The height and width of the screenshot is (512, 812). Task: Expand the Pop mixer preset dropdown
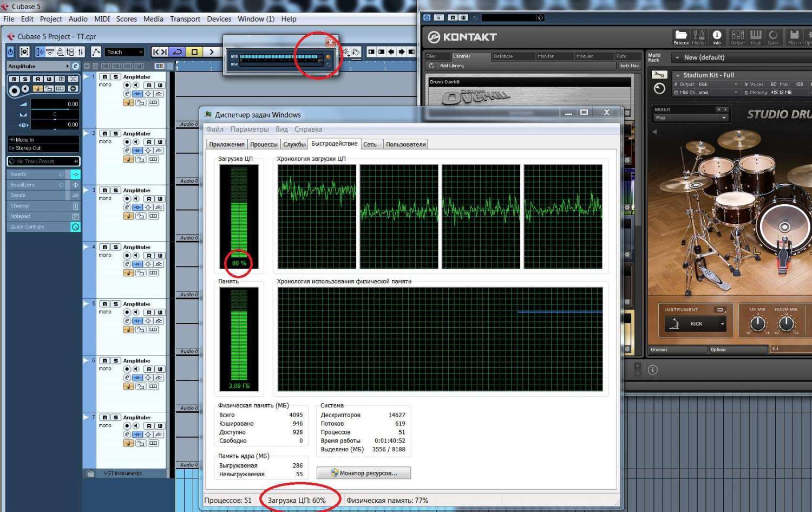pyautogui.click(x=724, y=118)
